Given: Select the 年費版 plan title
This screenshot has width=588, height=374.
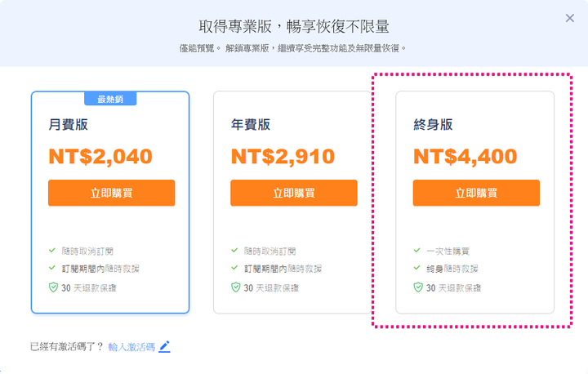Looking at the screenshot, I should click(x=251, y=125).
